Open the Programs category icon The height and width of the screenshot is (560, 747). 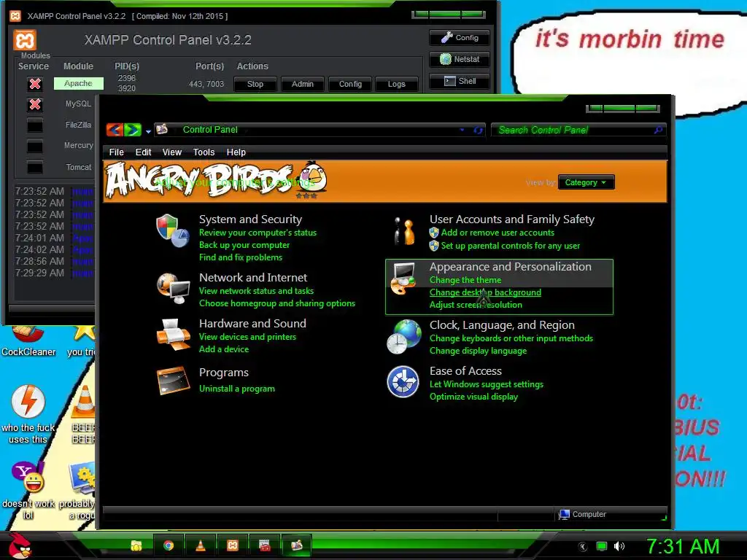pos(174,380)
